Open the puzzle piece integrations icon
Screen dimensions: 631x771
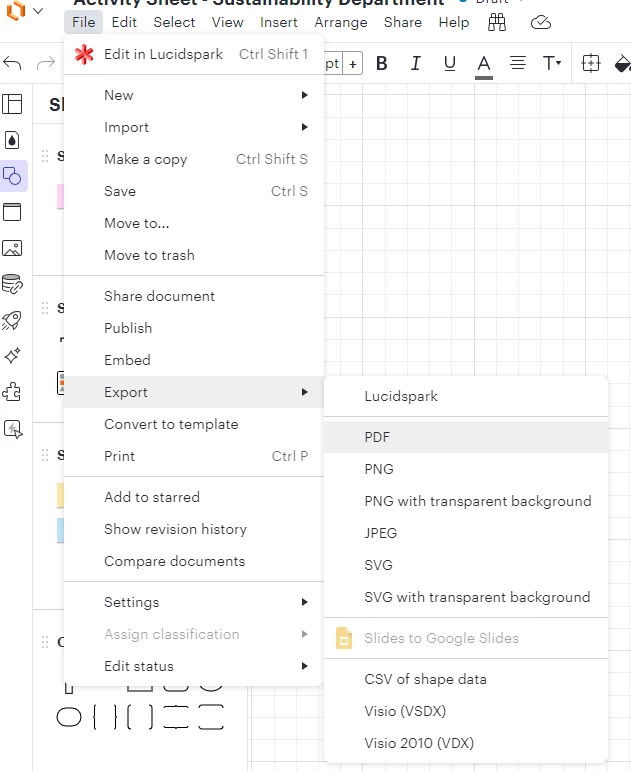pyautogui.click(x=12, y=392)
